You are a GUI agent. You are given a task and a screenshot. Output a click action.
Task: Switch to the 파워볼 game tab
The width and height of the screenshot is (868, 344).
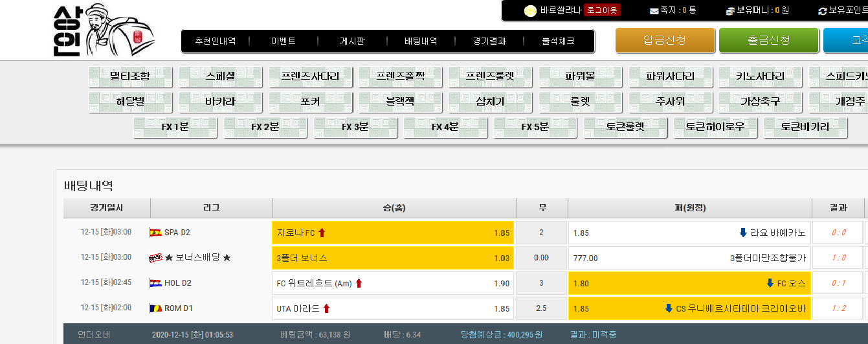pos(580,76)
